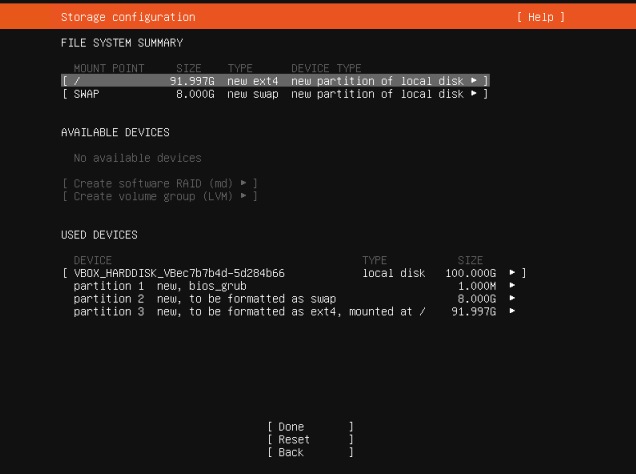This screenshot has height=474, width=636.
Task: Click arrow beside partition 1 bios_grub
Action: click(x=512, y=285)
